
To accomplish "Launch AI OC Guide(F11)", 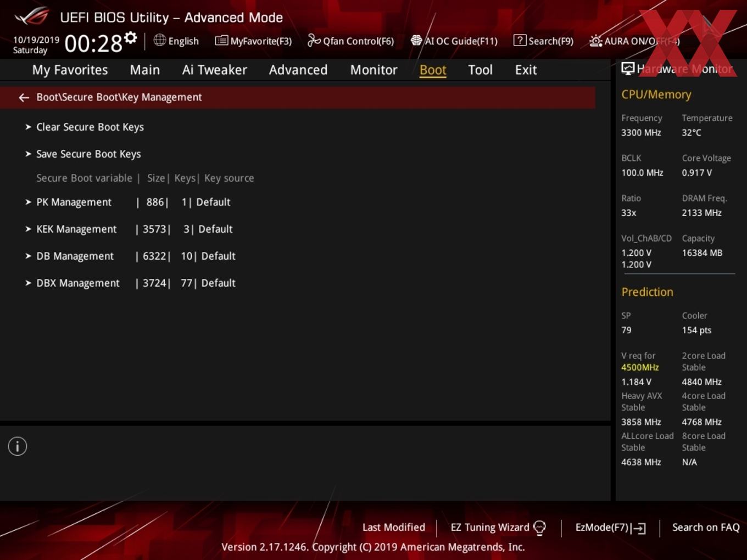I will pos(454,41).
